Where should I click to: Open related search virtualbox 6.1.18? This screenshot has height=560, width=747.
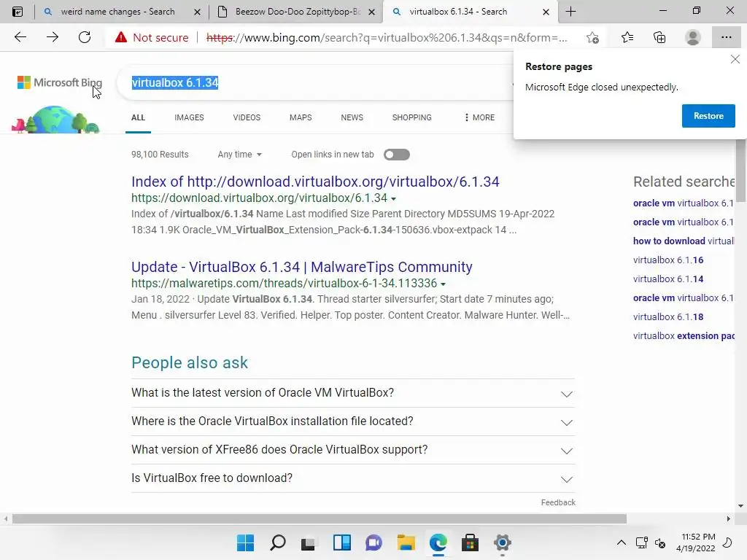tap(668, 316)
